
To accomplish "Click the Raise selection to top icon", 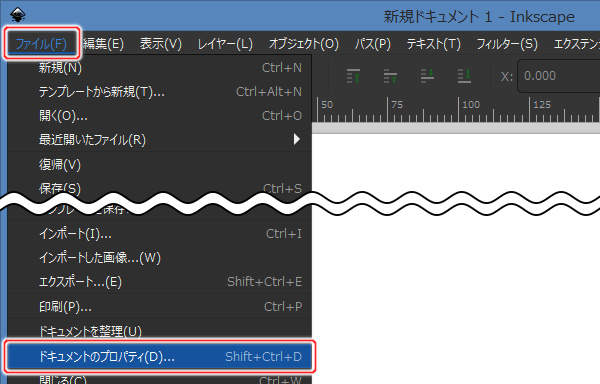I will click(x=353, y=76).
